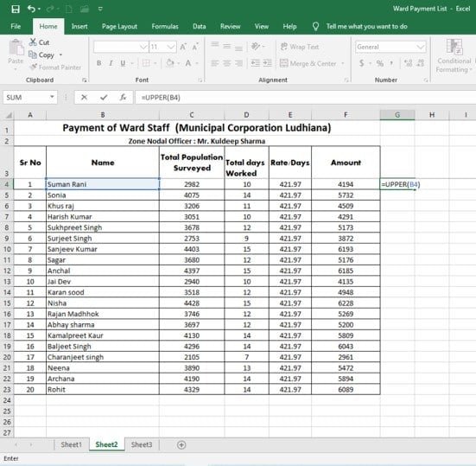The width and height of the screenshot is (476, 466).
Task: Click Select All corner triangle
Action: pyautogui.click(x=9, y=115)
